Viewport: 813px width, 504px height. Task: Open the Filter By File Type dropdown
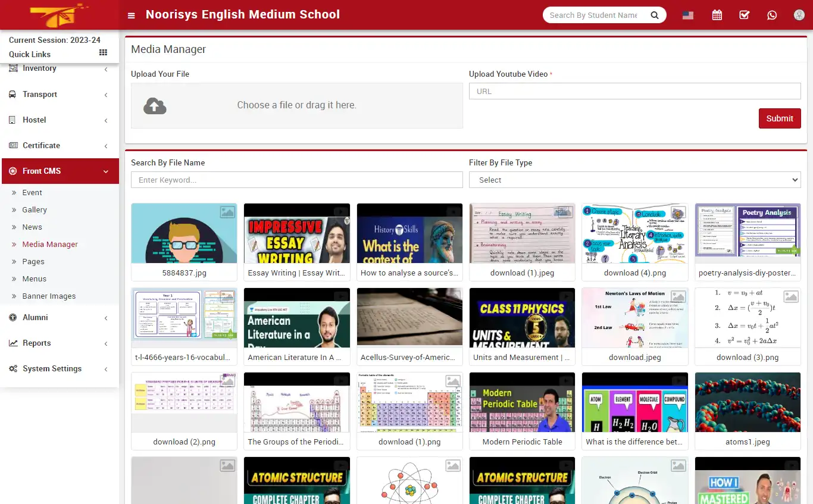pyautogui.click(x=634, y=179)
